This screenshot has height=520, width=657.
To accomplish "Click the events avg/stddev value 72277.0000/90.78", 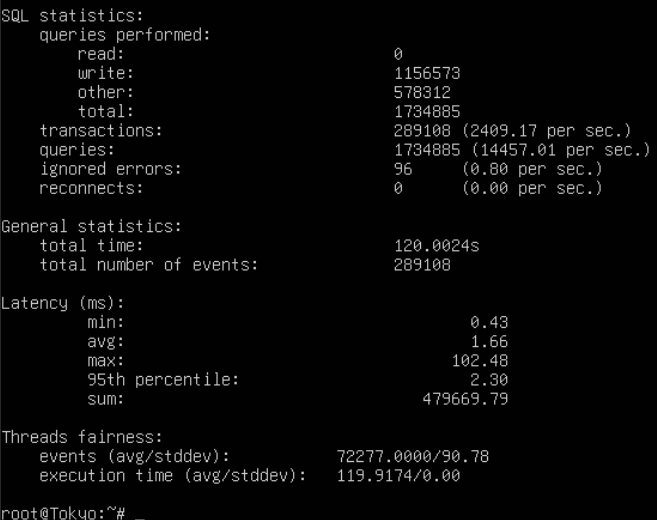I will (413, 456).
